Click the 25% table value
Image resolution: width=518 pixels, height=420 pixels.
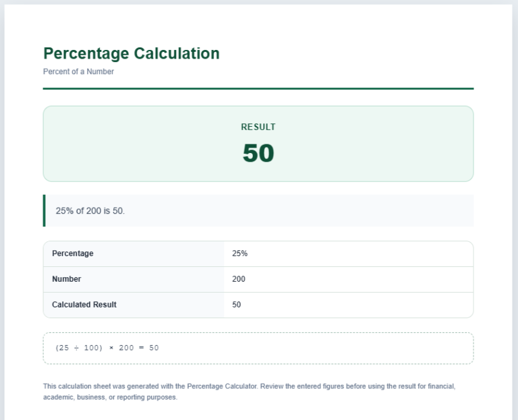point(240,253)
